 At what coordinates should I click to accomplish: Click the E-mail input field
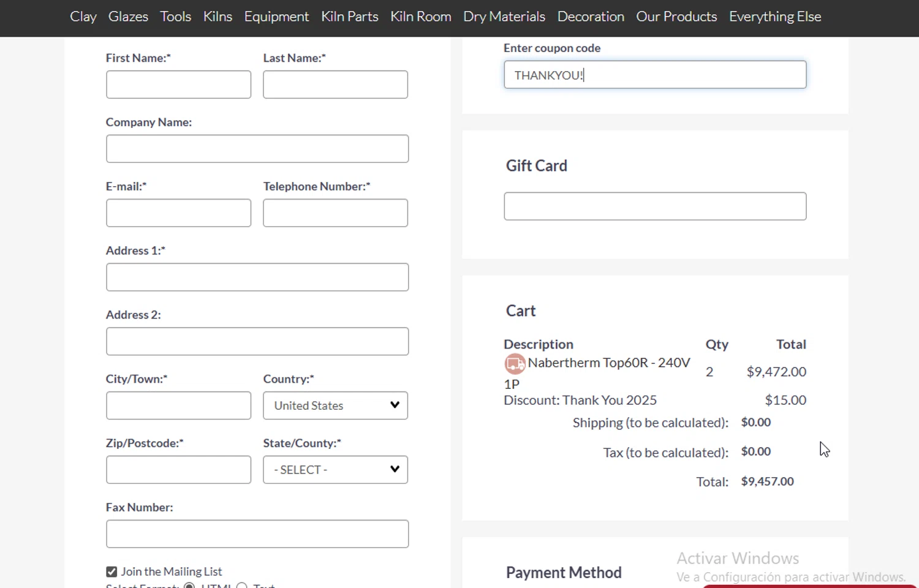coord(178,213)
